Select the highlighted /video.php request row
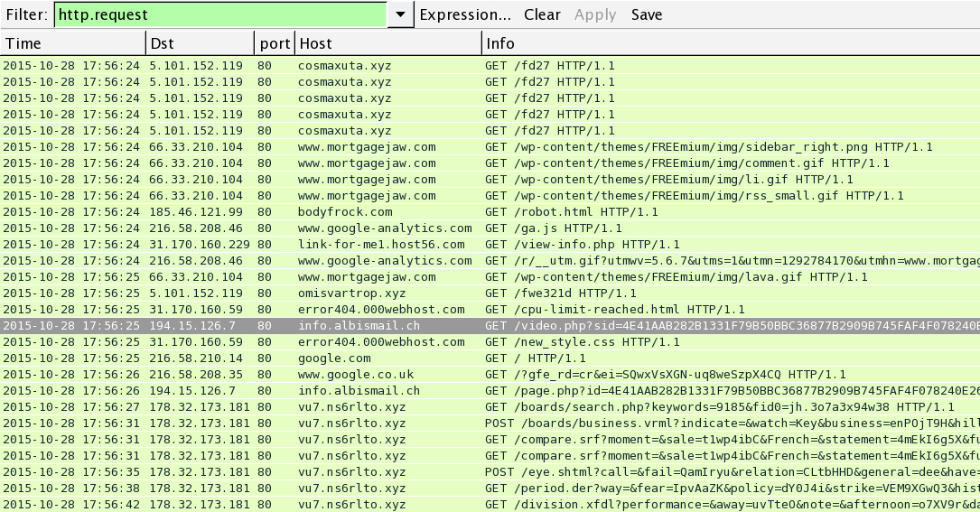980x512 pixels. (x=490, y=326)
